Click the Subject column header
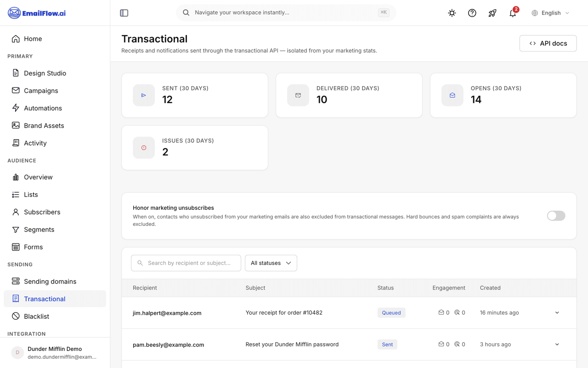Screen dimensions: 588x368 (255, 288)
